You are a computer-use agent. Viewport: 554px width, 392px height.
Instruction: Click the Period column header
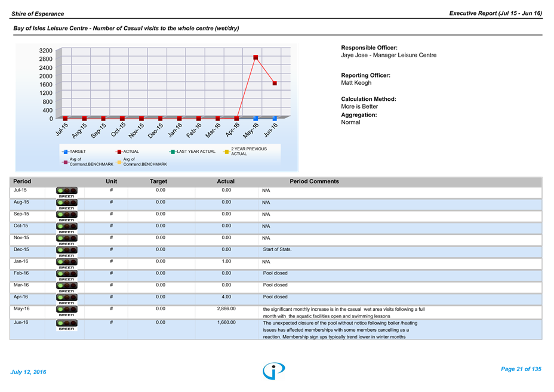click(x=22, y=181)
